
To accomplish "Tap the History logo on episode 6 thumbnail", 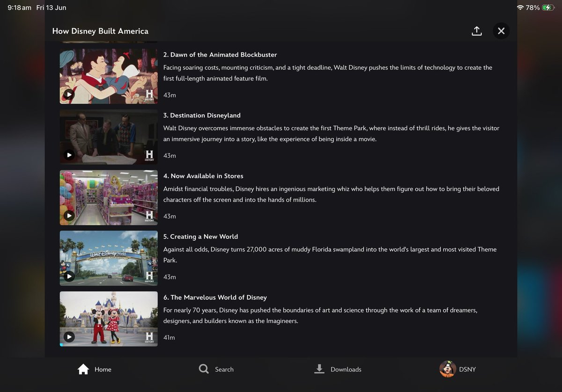I will click(x=149, y=337).
